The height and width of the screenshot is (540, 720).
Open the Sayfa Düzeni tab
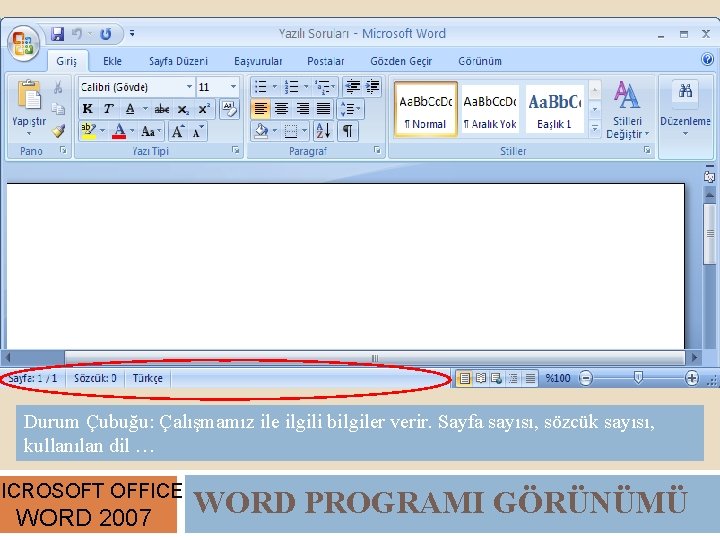click(179, 61)
